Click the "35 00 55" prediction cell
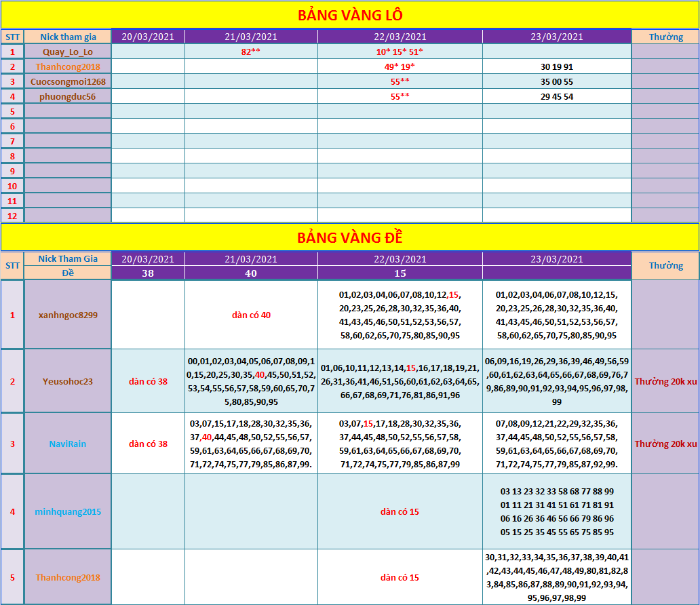Viewport: 700px width, 605px height. pyautogui.click(x=557, y=81)
